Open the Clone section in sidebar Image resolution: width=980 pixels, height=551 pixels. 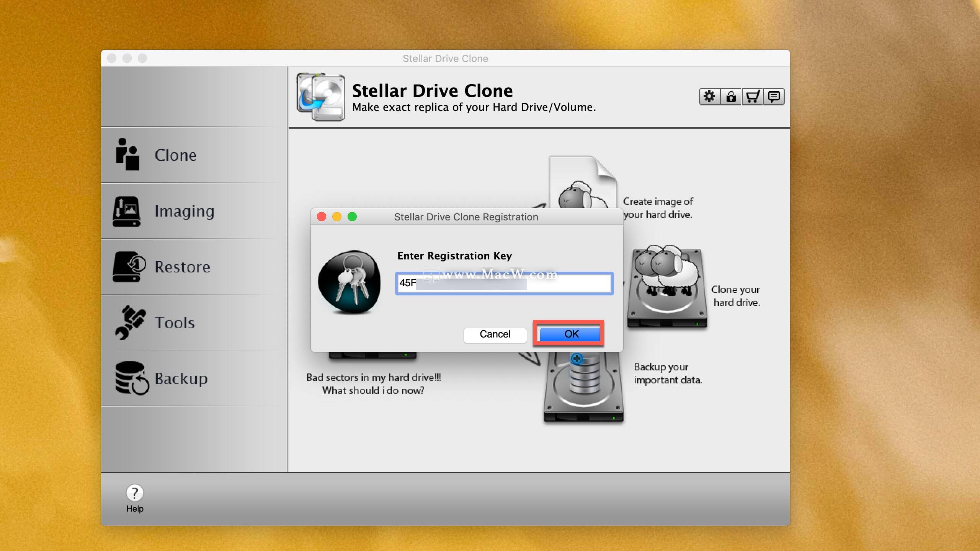pyautogui.click(x=194, y=155)
